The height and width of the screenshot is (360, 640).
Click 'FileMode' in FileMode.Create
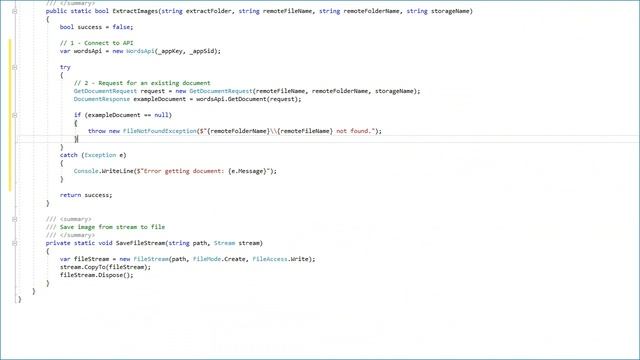[x=207, y=259]
